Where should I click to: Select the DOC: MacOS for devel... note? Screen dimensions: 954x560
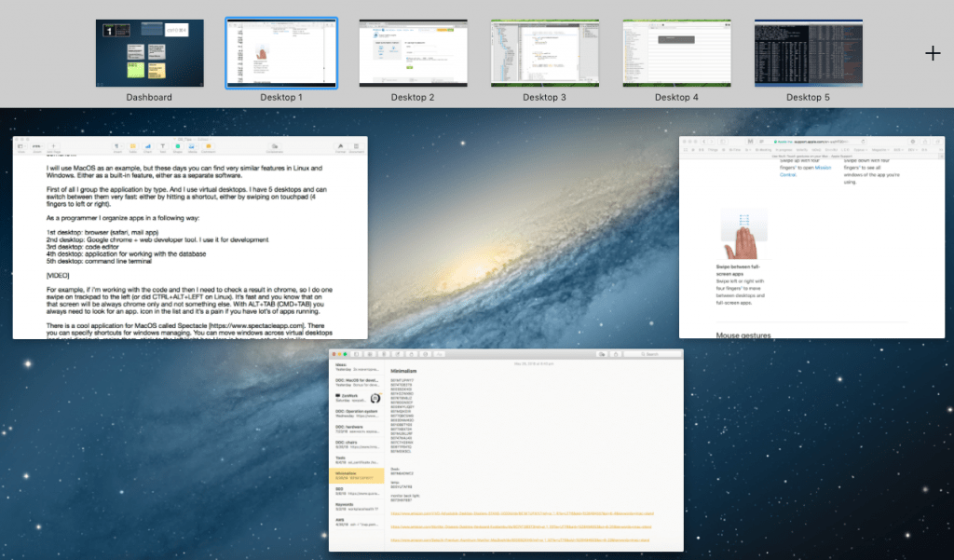click(358, 382)
